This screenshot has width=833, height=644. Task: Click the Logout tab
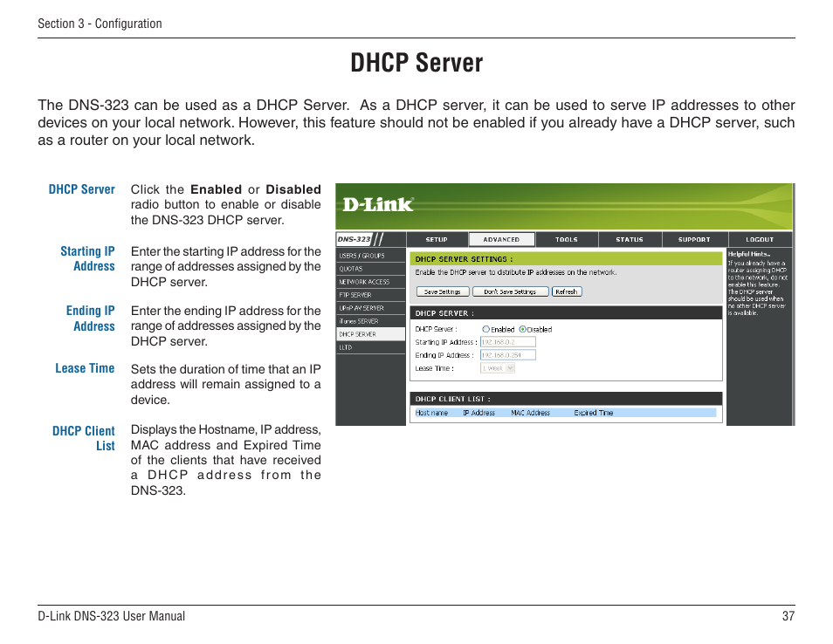[760, 239]
